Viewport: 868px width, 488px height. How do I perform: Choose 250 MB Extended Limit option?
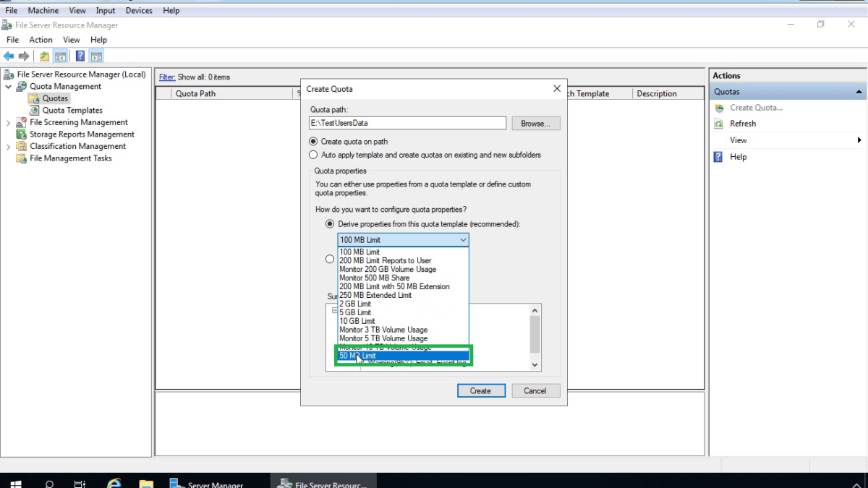[x=404, y=295]
